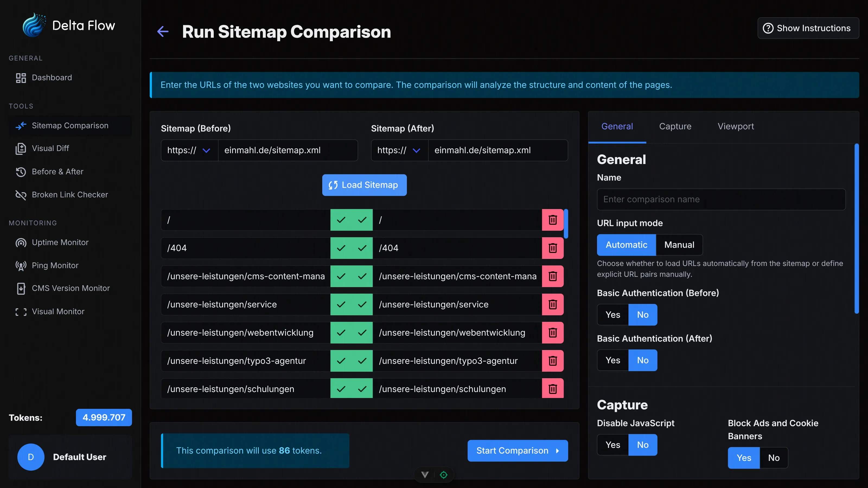Start the sitemap comparison

tap(518, 451)
